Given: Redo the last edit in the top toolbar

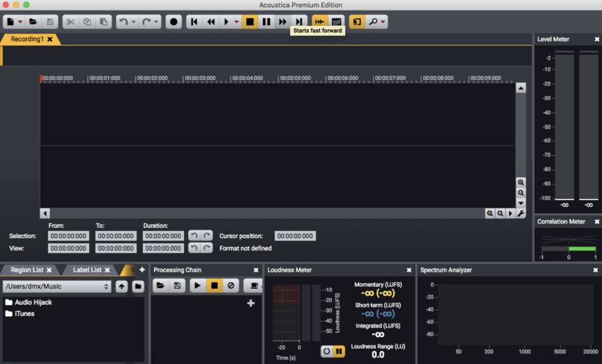Looking at the screenshot, I should coord(146,22).
